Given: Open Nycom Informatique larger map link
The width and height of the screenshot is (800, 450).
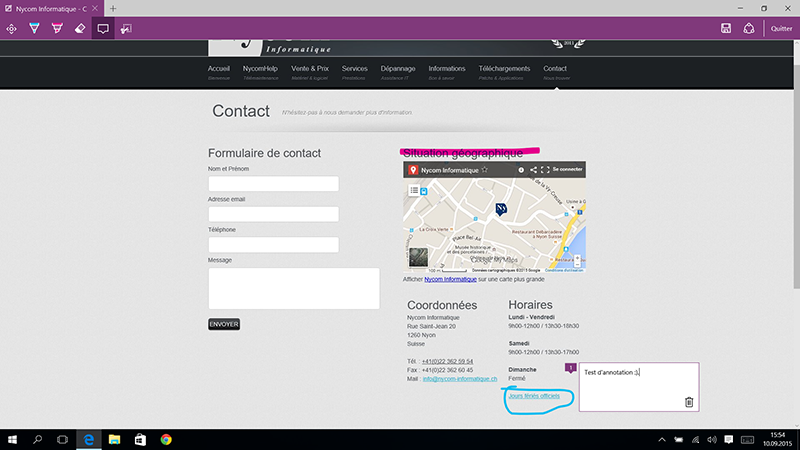Looking at the screenshot, I should pos(451,279).
